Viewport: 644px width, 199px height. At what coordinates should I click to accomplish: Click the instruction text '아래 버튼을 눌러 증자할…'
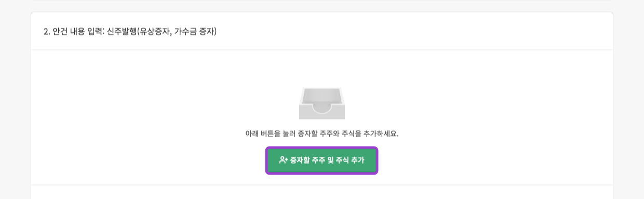pos(322,134)
